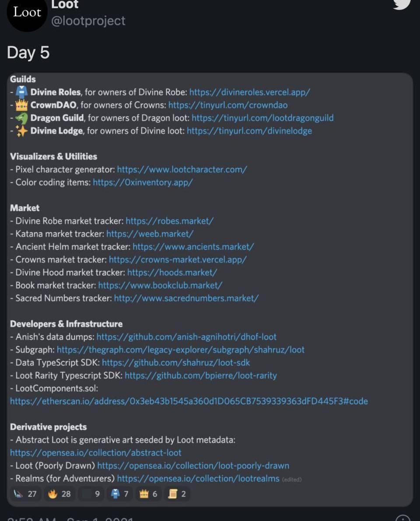The image size is (420, 521).
Task: Click the robe emoji reaction
Action: point(119,494)
